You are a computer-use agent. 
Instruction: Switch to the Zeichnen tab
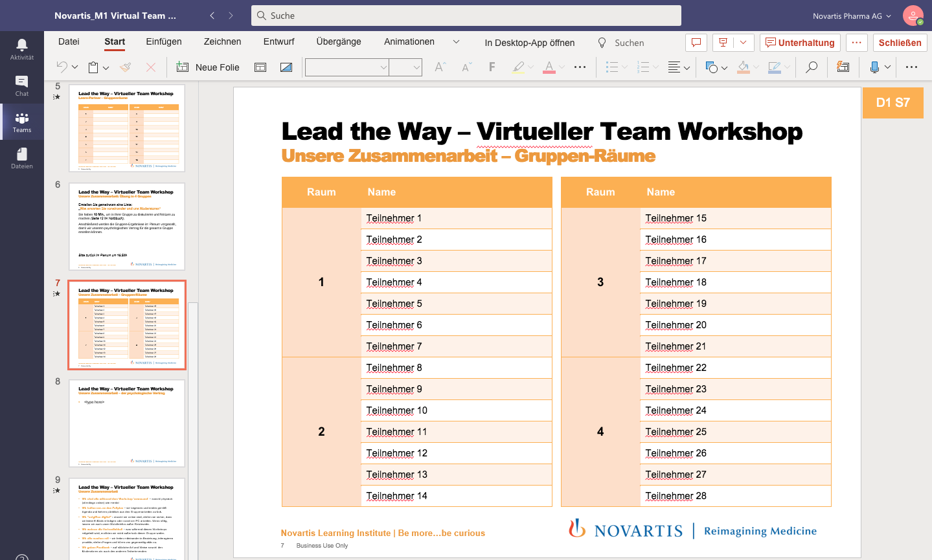(222, 41)
